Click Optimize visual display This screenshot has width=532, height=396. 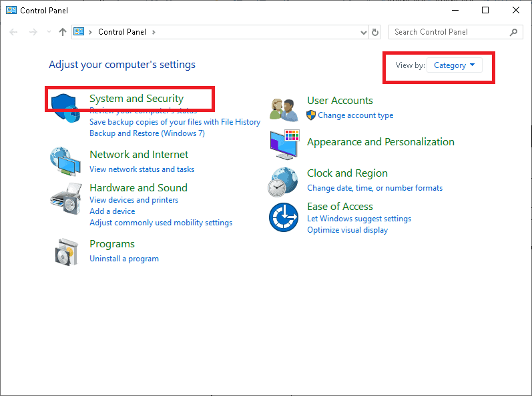(347, 230)
